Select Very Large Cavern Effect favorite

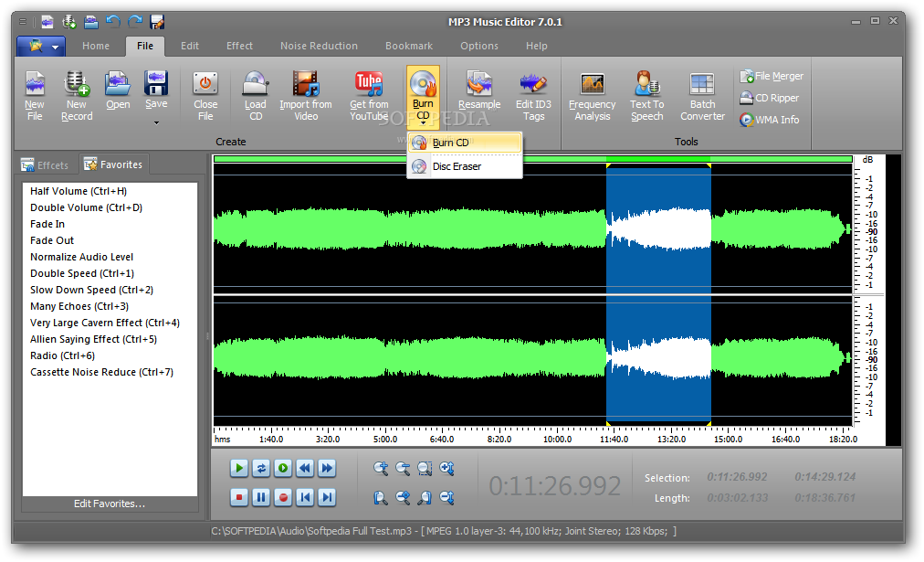tap(105, 323)
